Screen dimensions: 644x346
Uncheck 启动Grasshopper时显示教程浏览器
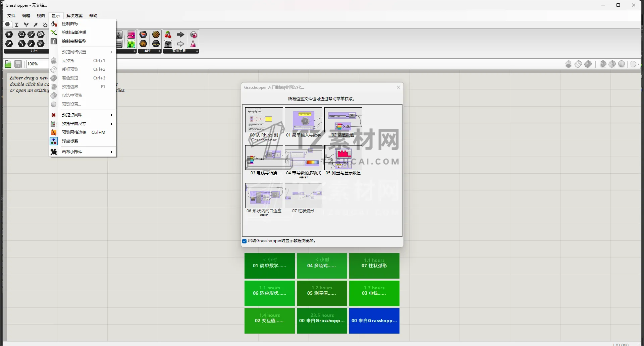click(x=244, y=241)
